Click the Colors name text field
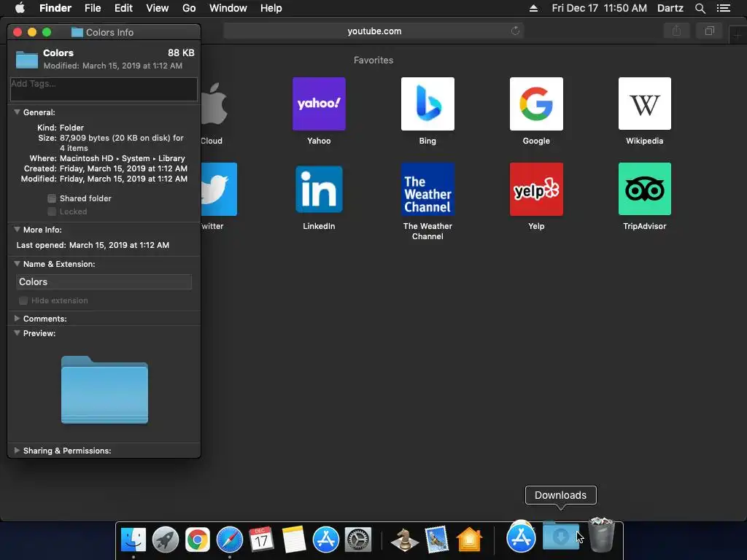 104,282
